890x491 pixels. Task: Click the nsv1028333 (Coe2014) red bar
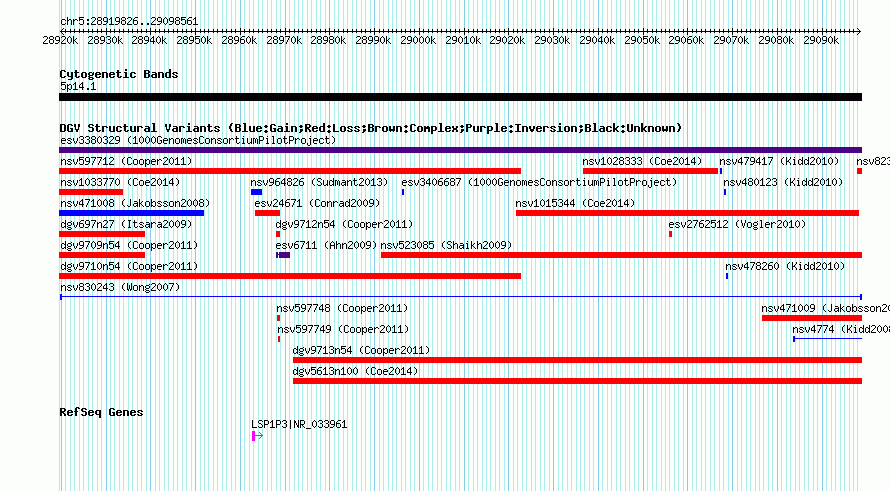650,171
